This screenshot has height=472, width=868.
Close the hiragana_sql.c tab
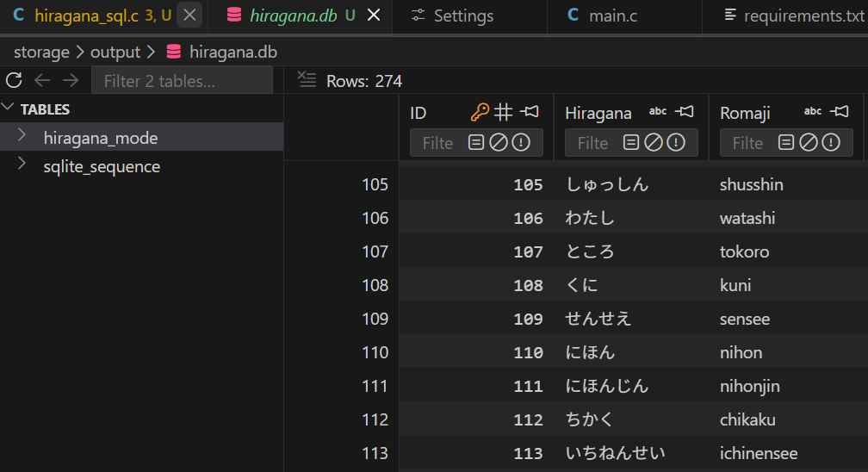[x=191, y=15]
